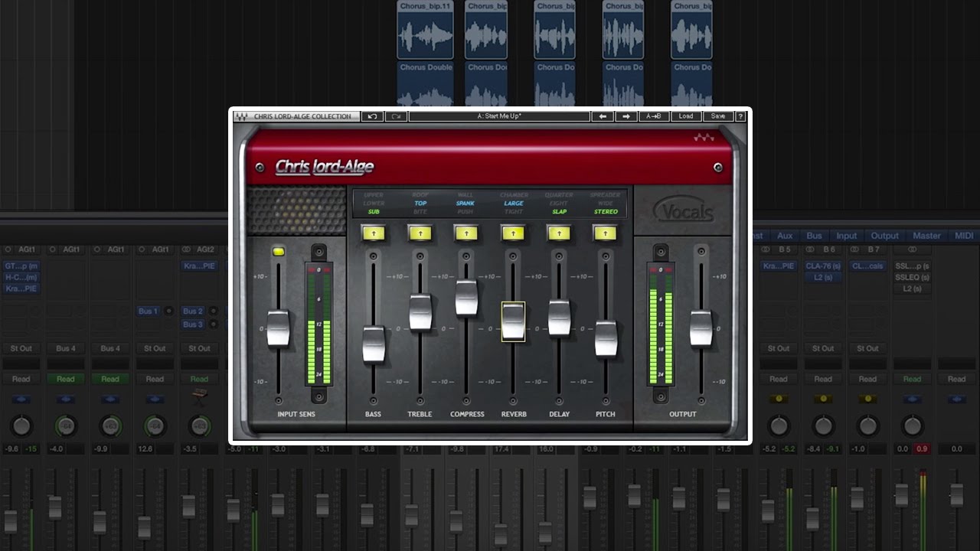Click the A→B copy setup button

[654, 116]
